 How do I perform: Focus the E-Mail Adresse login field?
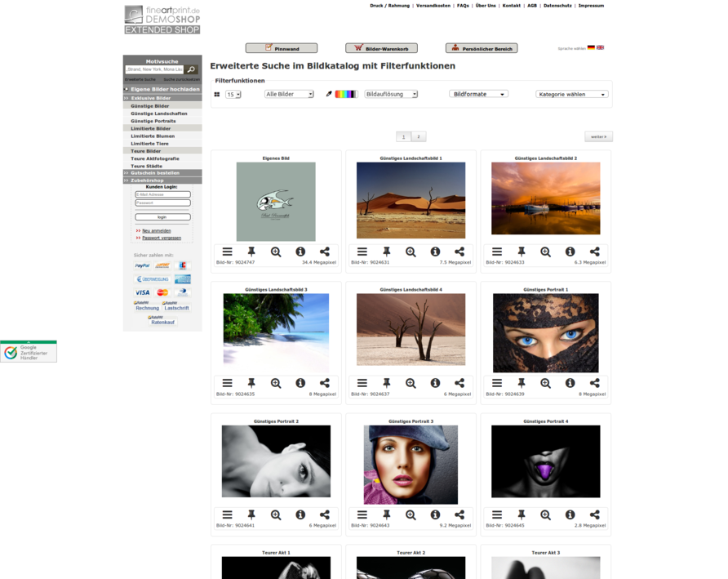162,194
